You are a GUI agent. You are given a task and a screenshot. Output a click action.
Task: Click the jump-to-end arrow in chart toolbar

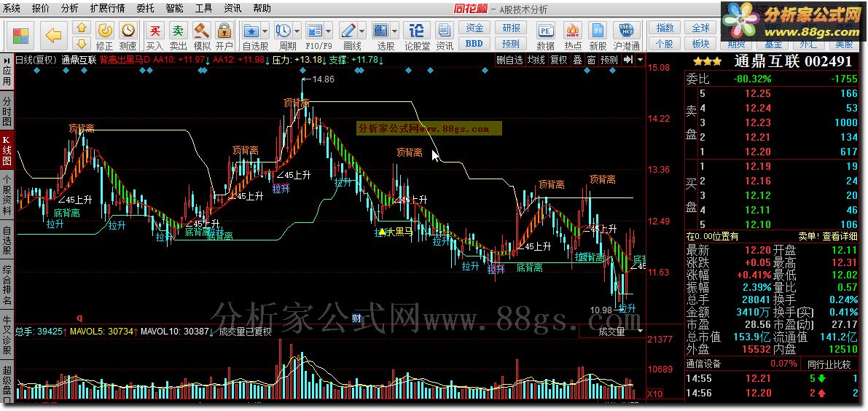tap(627, 60)
